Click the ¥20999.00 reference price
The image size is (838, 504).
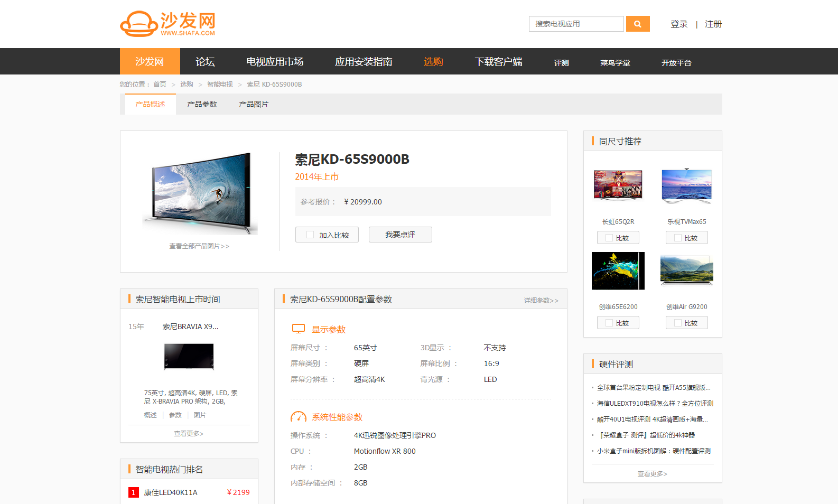(x=363, y=202)
